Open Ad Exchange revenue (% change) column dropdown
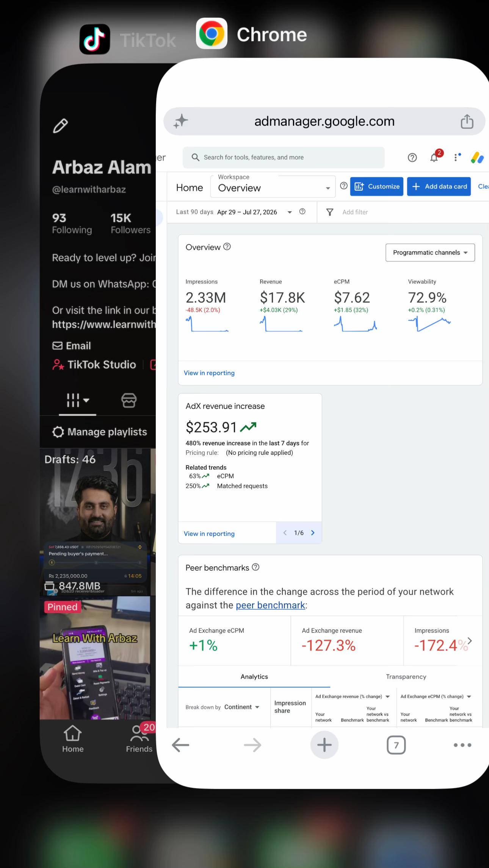Viewport: 489px width, 868px height. 353,696
